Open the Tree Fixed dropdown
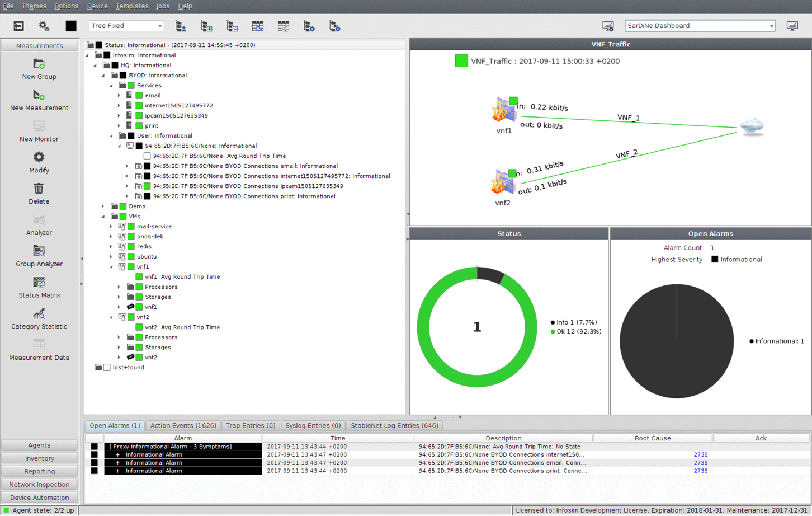The image size is (812, 516). pyautogui.click(x=126, y=26)
